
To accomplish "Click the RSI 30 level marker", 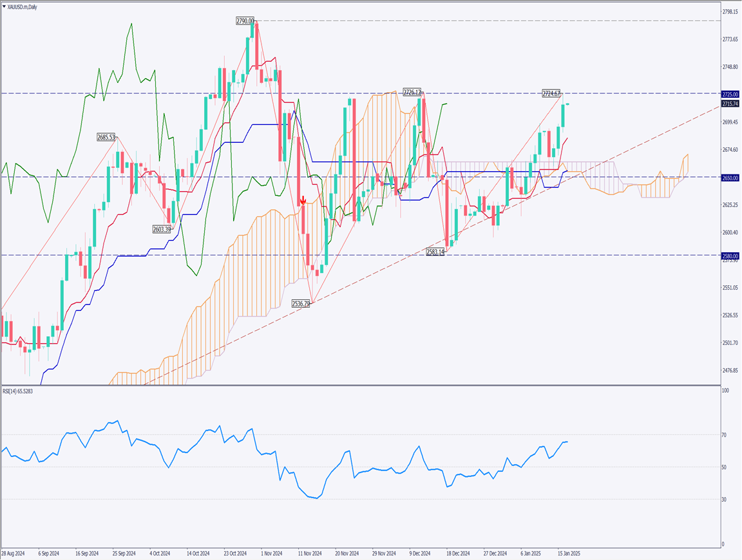I will click(x=724, y=499).
